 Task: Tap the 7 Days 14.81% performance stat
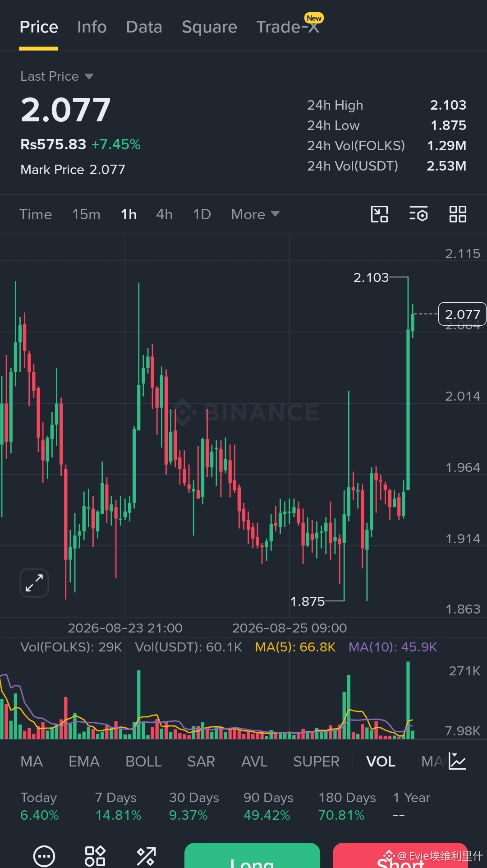118,806
